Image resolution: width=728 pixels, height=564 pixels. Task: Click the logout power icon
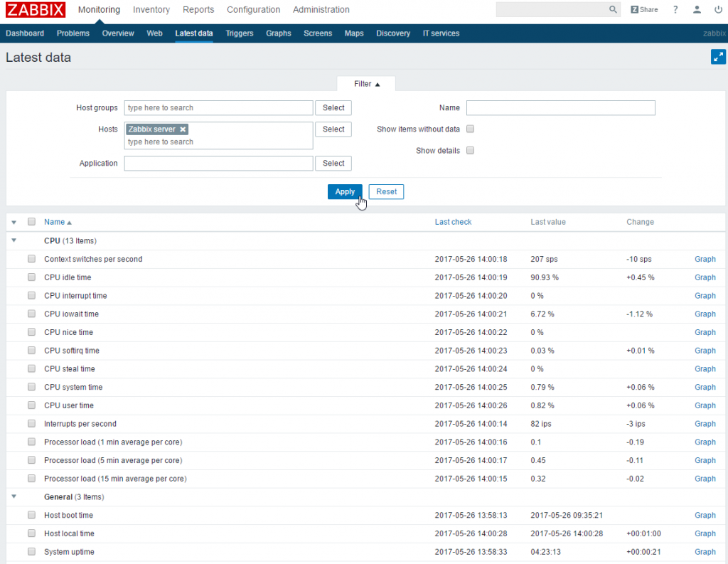tap(718, 9)
